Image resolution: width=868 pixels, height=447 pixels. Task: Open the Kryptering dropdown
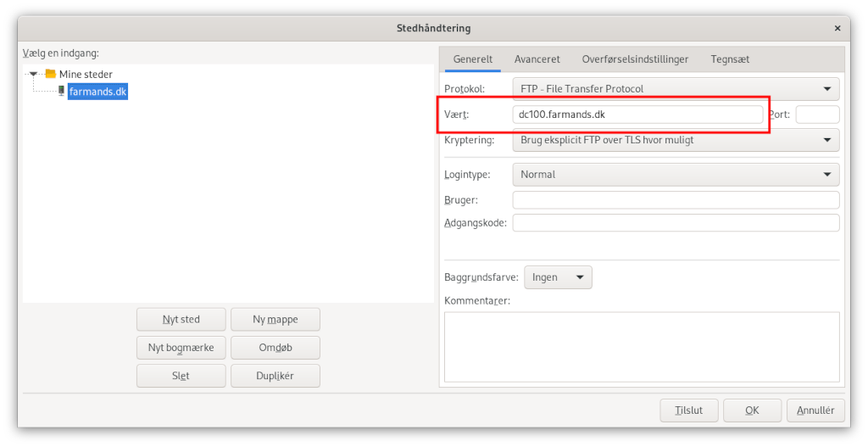676,140
